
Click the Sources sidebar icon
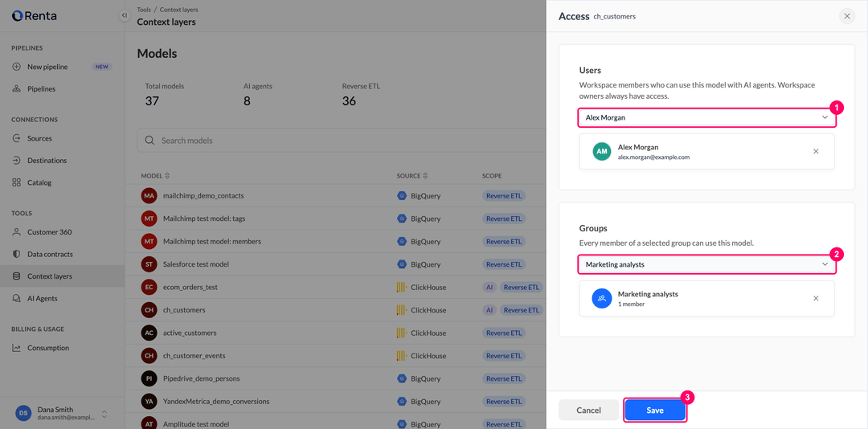pos(17,138)
